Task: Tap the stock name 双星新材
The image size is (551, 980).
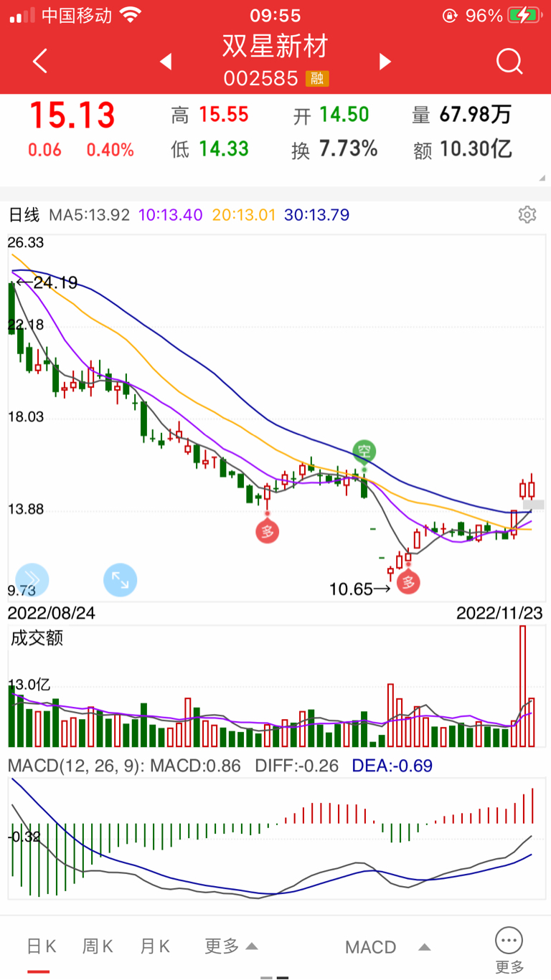Action: pyautogui.click(x=275, y=47)
